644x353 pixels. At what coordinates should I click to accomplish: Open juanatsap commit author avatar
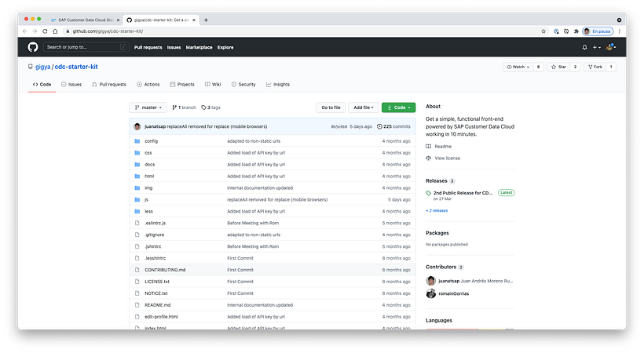137,126
